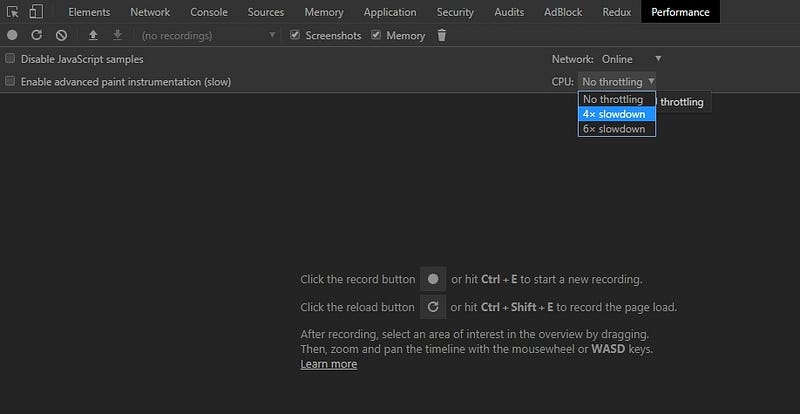800x414 pixels.
Task: Uncheck the Memory checkbox in toolbar
Action: (x=376, y=36)
